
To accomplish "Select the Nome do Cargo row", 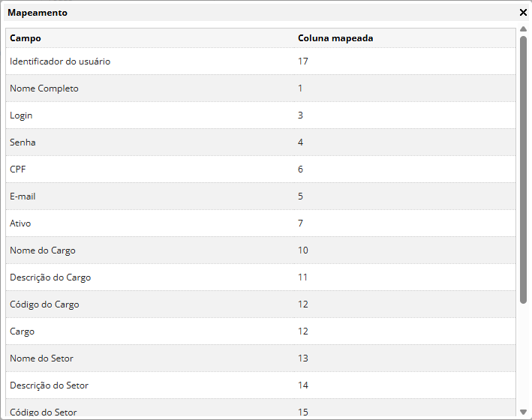I will pos(43,250).
